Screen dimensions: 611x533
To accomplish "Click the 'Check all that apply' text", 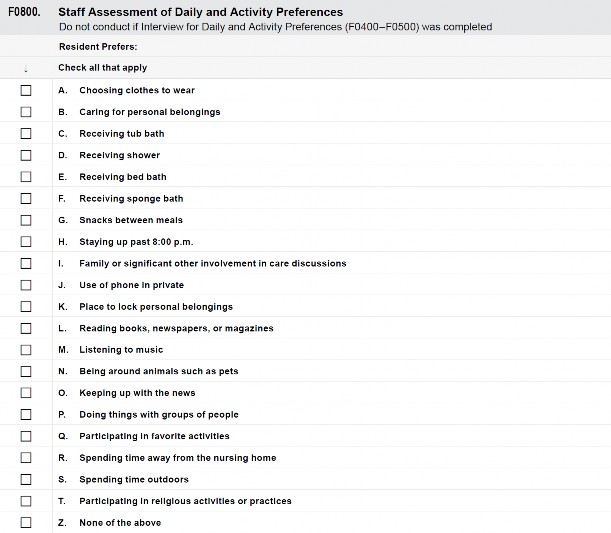I will click(102, 68).
